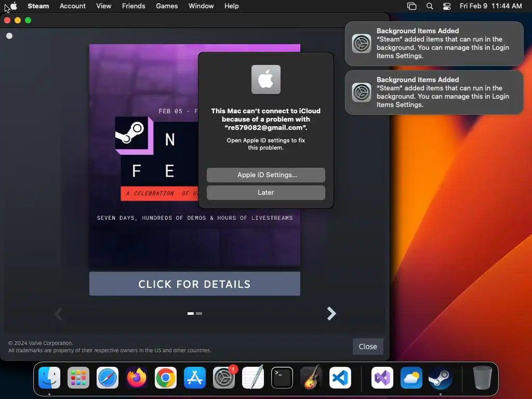This screenshot has height=399, width=532.
Task: Launch Safari from the Dock
Action: 108,378
